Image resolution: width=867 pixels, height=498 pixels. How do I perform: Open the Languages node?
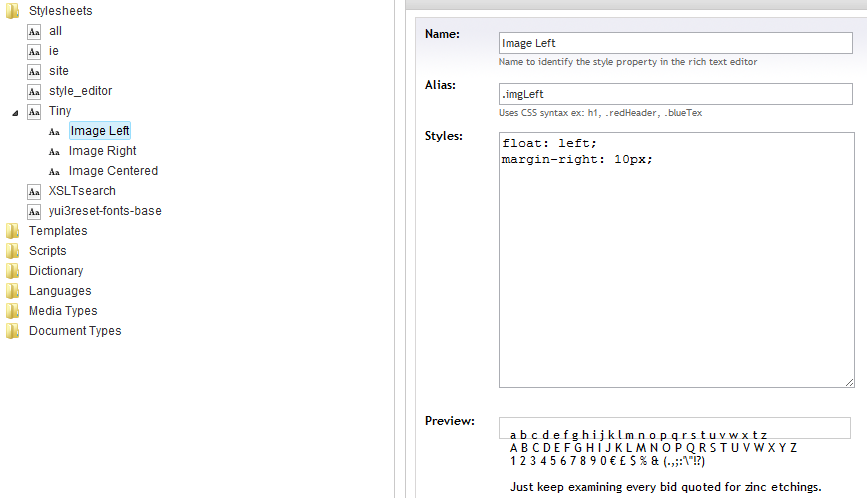tap(60, 291)
